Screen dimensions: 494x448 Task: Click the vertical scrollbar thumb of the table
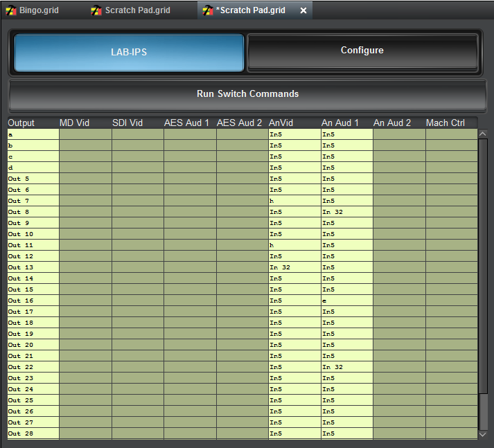[x=483, y=266]
